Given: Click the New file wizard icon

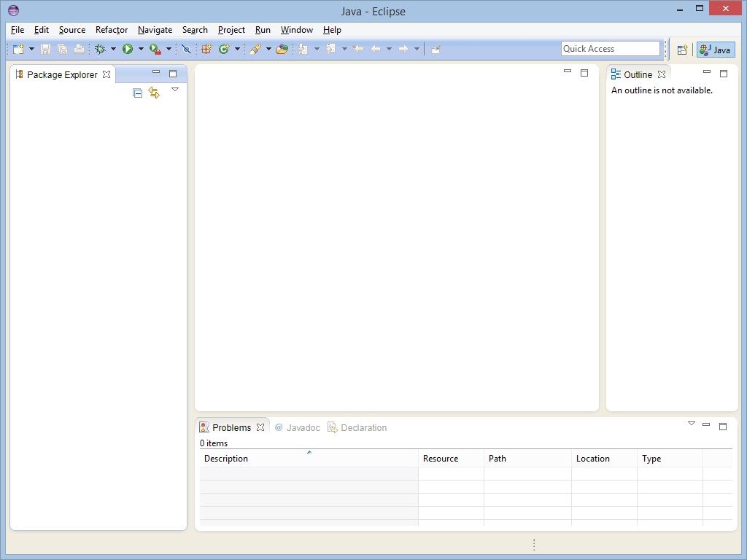Looking at the screenshot, I should tap(18, 49).
